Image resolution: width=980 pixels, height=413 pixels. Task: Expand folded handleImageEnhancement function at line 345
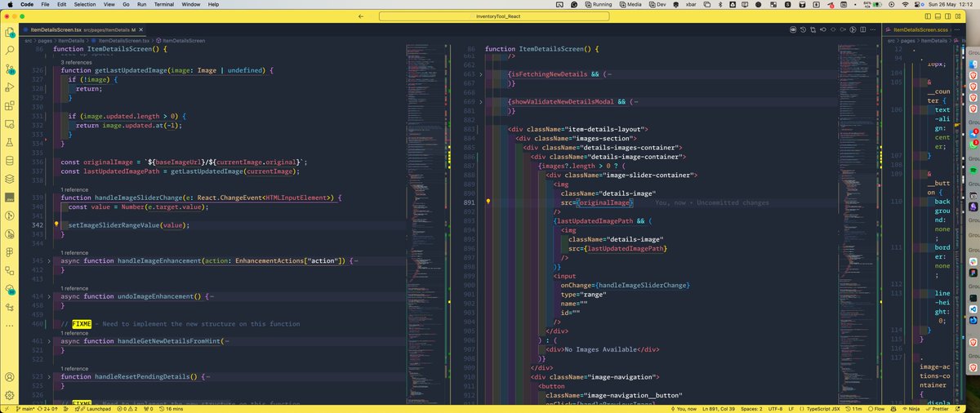click(x=49, y=260)
